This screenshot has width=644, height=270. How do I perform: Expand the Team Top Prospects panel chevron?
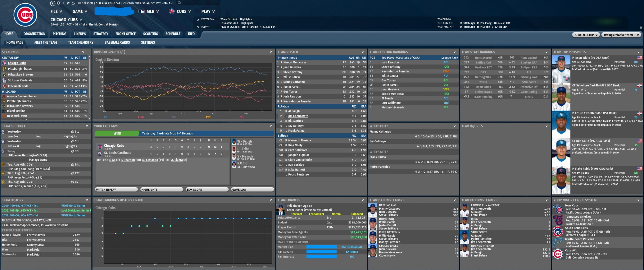click(x=638, y=52)
